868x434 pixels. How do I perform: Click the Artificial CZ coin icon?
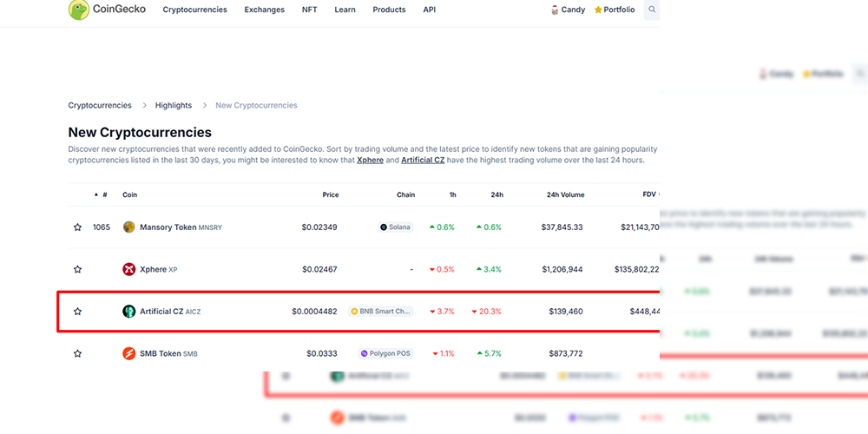point(129,312)
